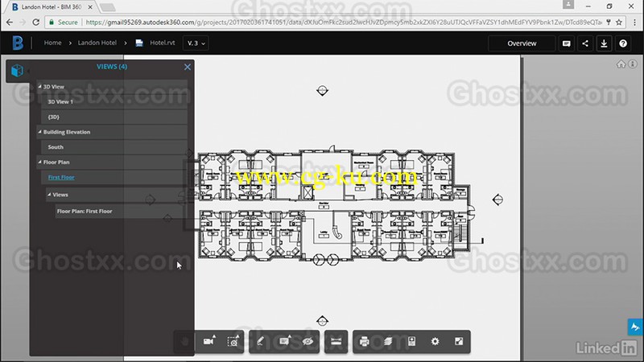Collapse the 3D View group
Image resolution: width=644 pixels, height=362 pixels.
click(39, 87)
